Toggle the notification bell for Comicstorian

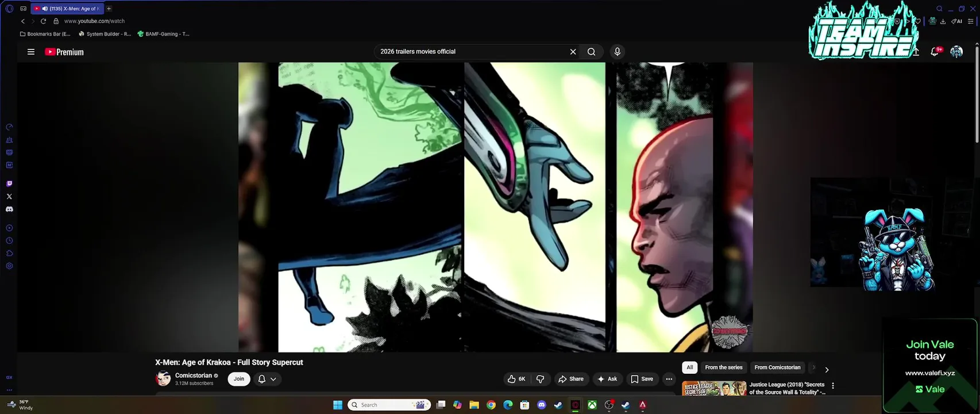(x=262, y=379)
